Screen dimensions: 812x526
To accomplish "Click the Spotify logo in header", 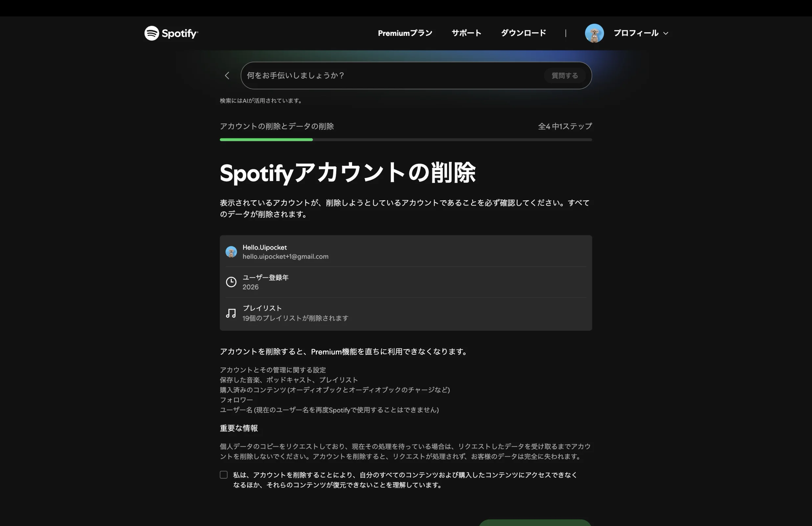I will [171, 33].
